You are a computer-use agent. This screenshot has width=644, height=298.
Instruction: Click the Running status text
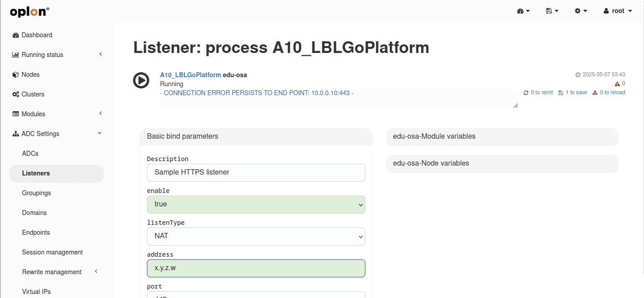pos(172,84)
